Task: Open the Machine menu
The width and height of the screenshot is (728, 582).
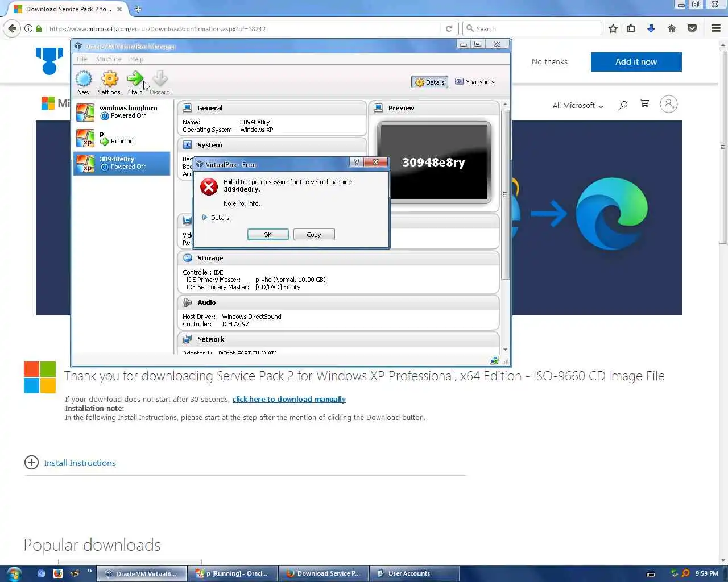Action: [x=109, y=59]
